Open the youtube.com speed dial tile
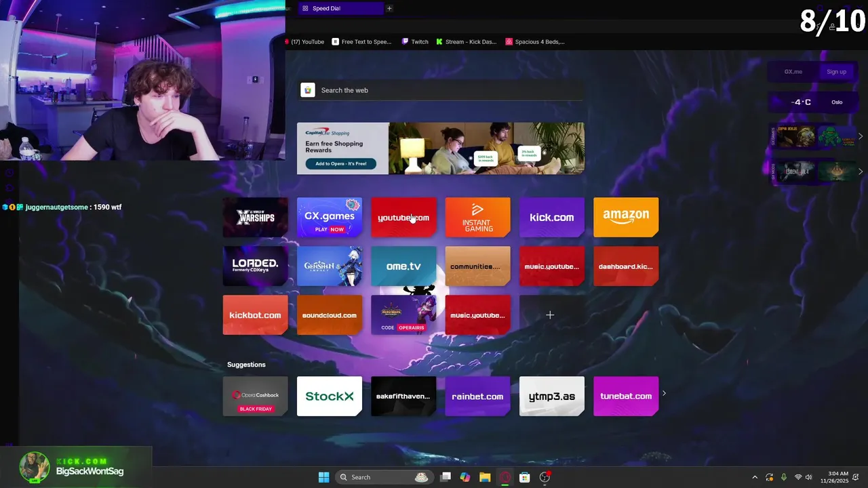Image resolution: width=868 pixels, height=488 pixels. click(x=403, y=218)
